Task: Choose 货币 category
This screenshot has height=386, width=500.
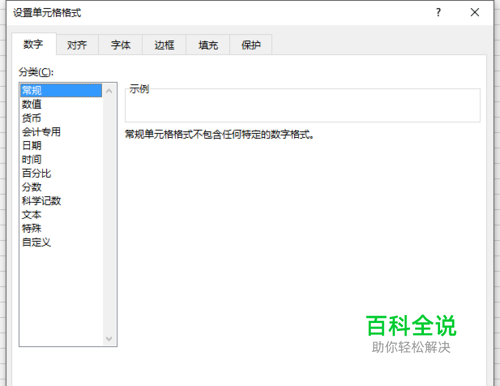Action: click(x=61, y=118)
